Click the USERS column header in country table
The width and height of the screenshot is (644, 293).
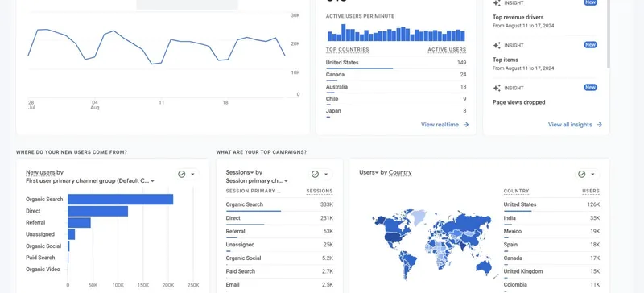(x=591, y=191)
